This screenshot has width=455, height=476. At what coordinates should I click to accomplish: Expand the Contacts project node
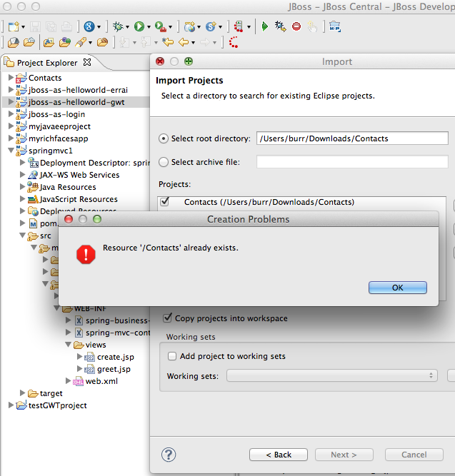11,77
